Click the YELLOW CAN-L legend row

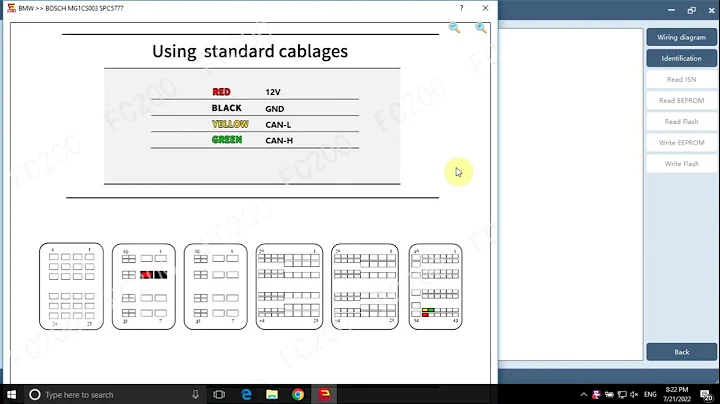click(x=255, y=124)
